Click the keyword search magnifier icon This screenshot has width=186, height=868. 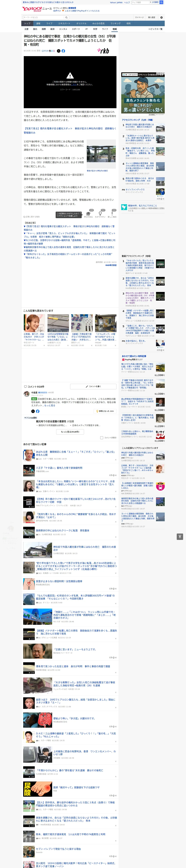click(x=66, y=17)
